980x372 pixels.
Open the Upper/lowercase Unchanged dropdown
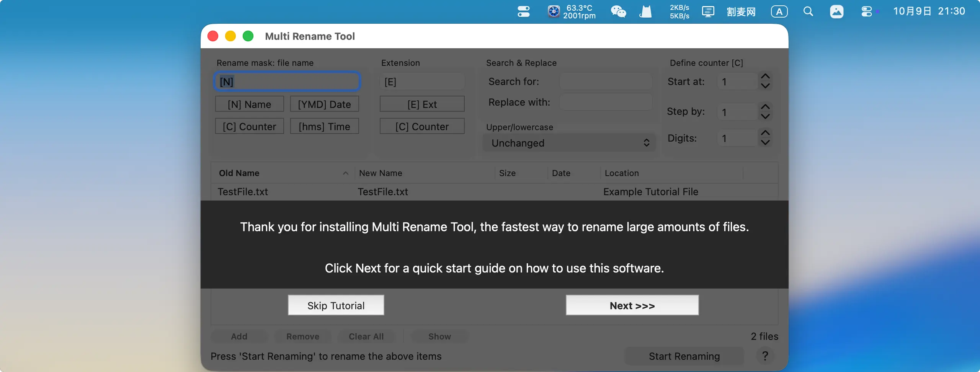pyautogui.click(x=569, y=143)
